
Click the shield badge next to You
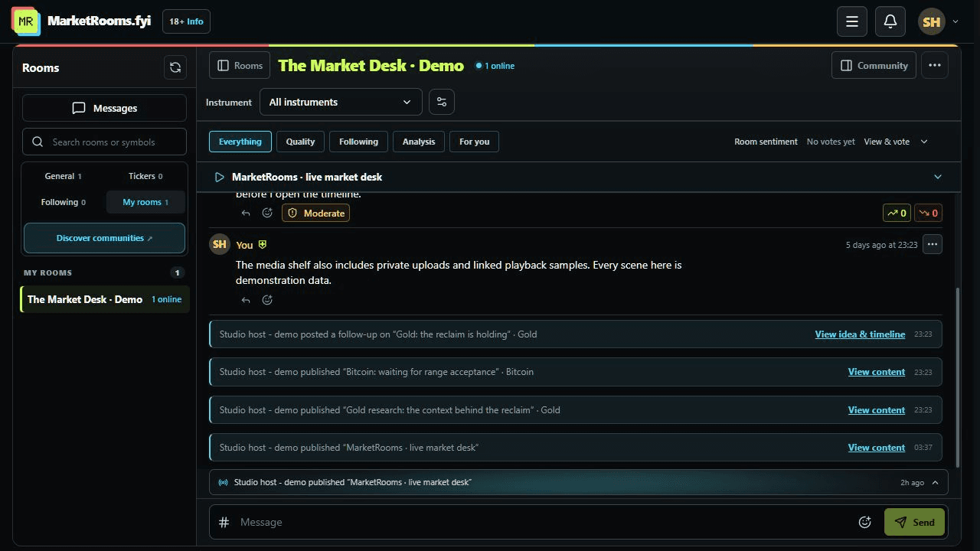coord(263,245)
